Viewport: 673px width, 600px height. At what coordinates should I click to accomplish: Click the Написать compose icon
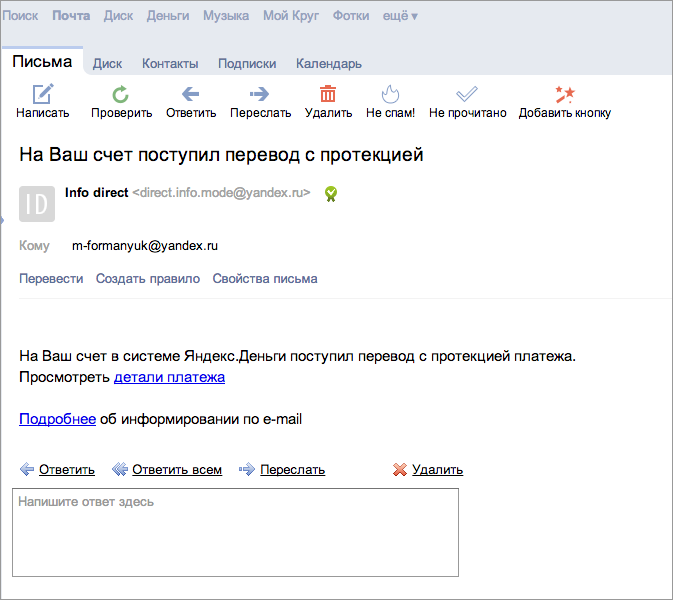[x=43, y=94]
